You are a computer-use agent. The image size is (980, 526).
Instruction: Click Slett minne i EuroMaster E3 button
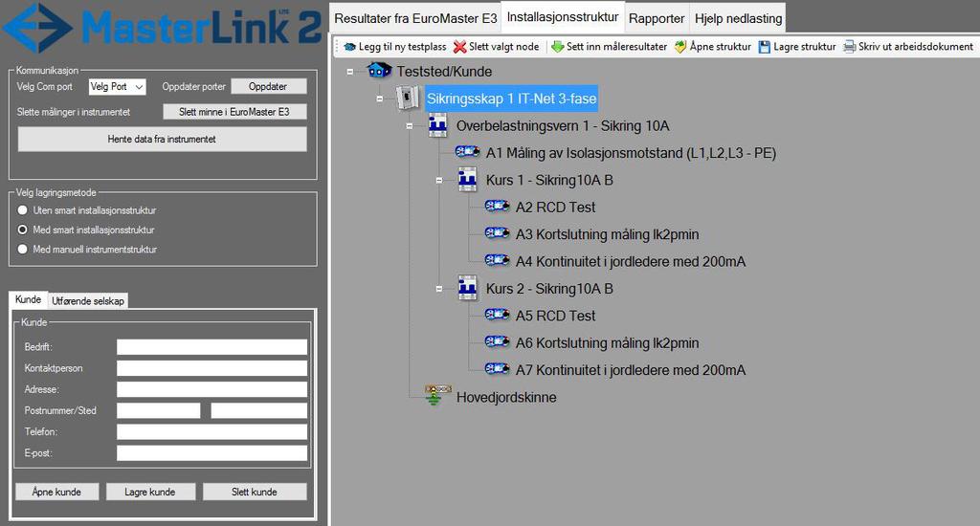(x=234, y=112)
